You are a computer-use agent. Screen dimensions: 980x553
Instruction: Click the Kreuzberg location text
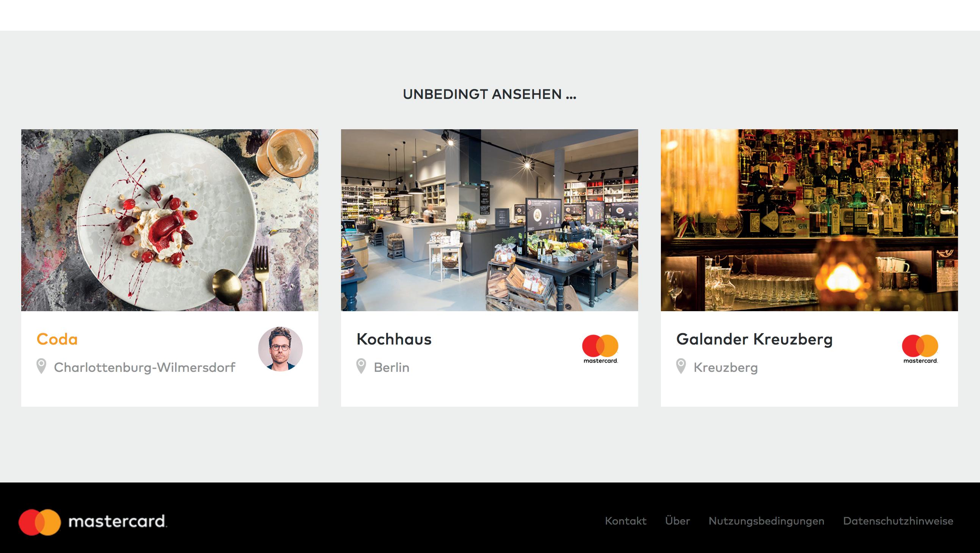coord(726,367)
